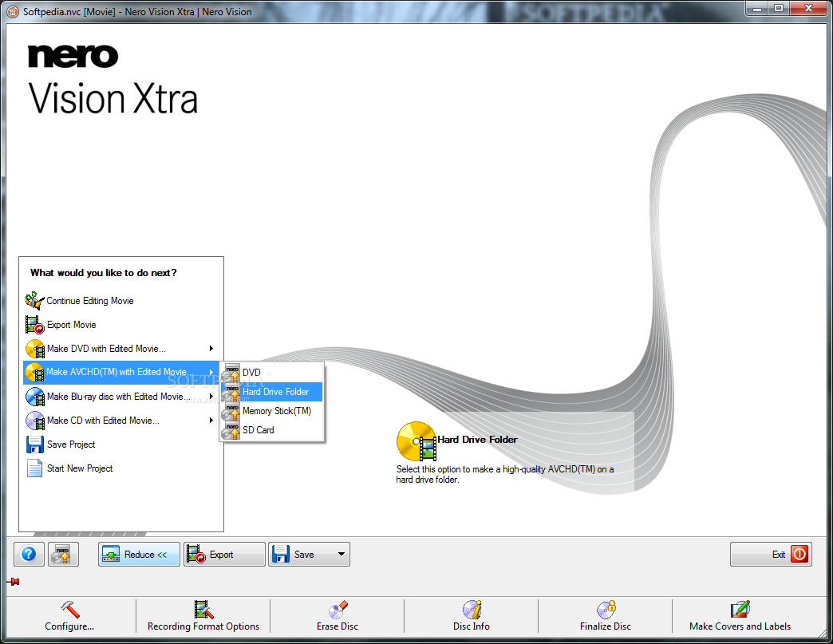Click the red power icon on the Exit button
The width and height of the screenshot is (833, 644).
799,554
